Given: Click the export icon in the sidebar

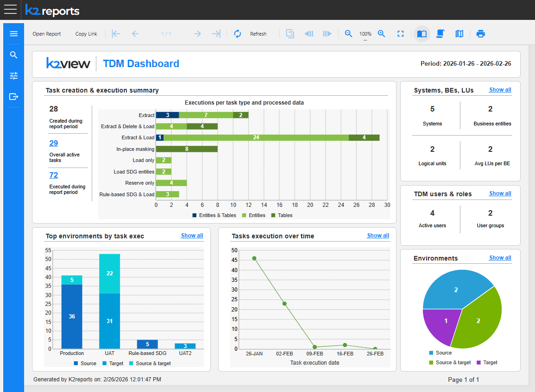Looking at the screenshot, I should tap(13, 97).
